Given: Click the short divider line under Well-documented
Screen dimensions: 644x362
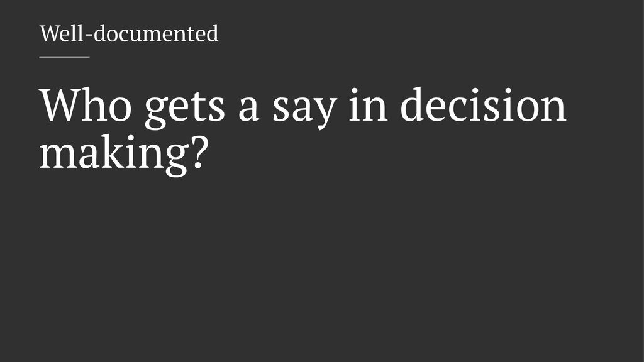Looking at the screenshot, I should coord(64,57).
